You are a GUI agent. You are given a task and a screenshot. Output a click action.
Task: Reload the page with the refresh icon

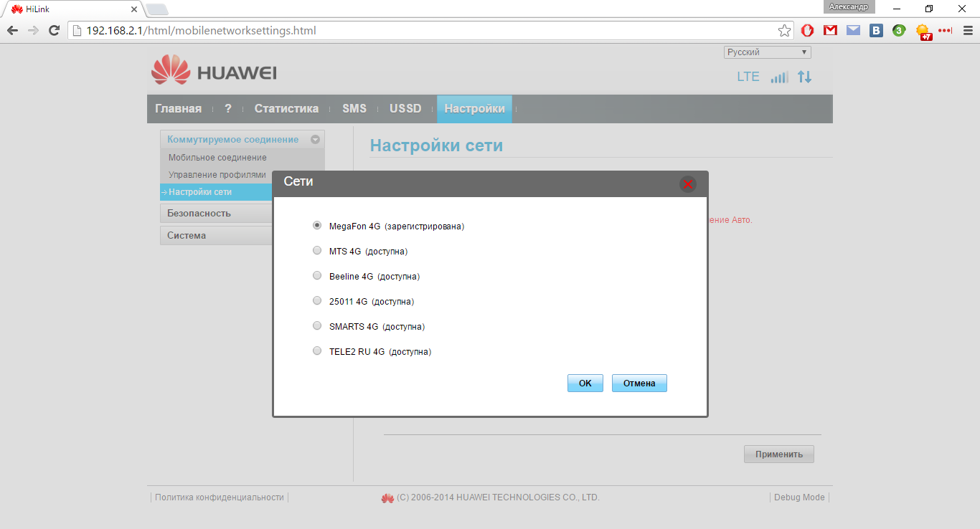54,31
